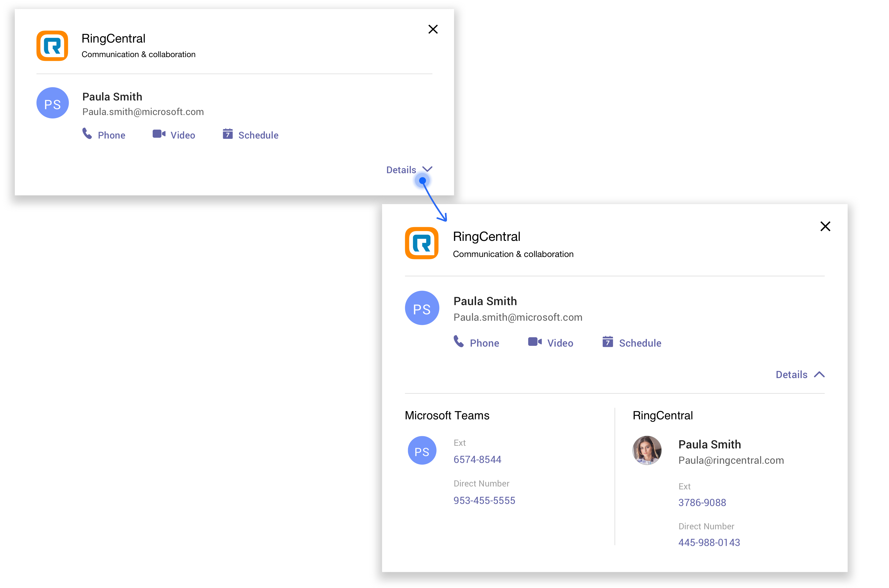The height and width of the screenshot is (588, 889).
Task: Click PS avatar under Microsoft Teams
Action: [x=422, y=450]
